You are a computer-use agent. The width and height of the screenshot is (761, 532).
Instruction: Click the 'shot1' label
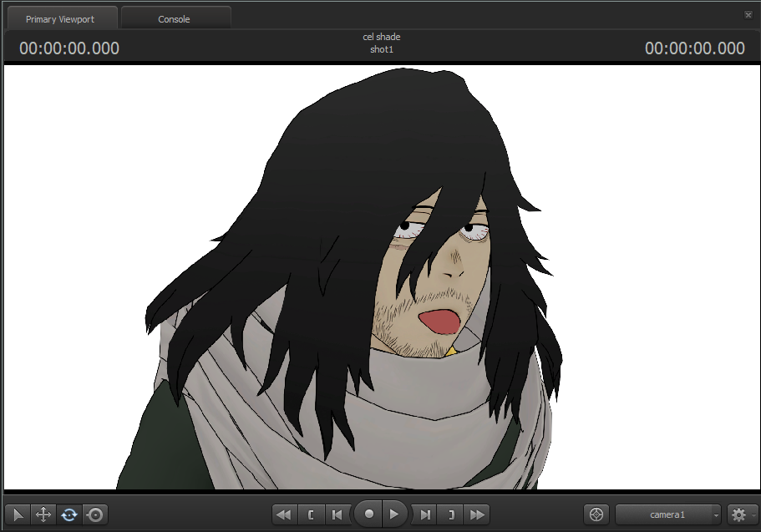pos(382,49)
